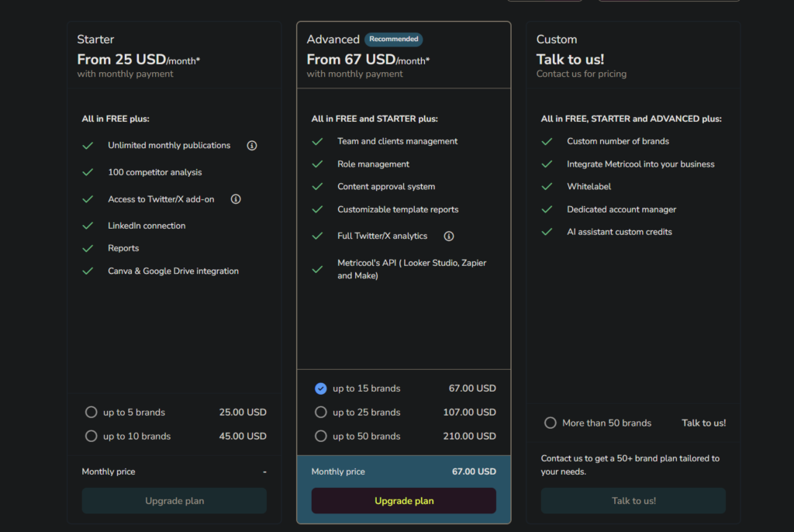Select the up to 10 brands option

tap(91, 437)
